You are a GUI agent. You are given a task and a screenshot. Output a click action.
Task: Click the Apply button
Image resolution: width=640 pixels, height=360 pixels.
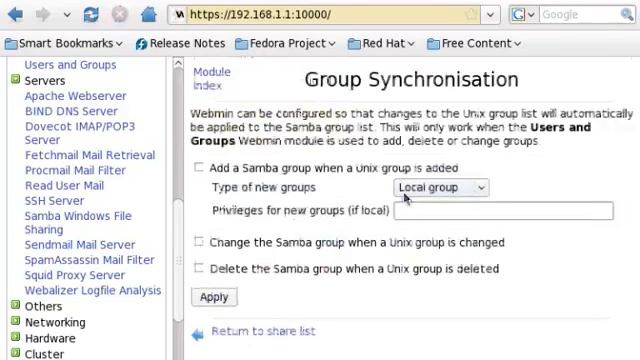214,297
